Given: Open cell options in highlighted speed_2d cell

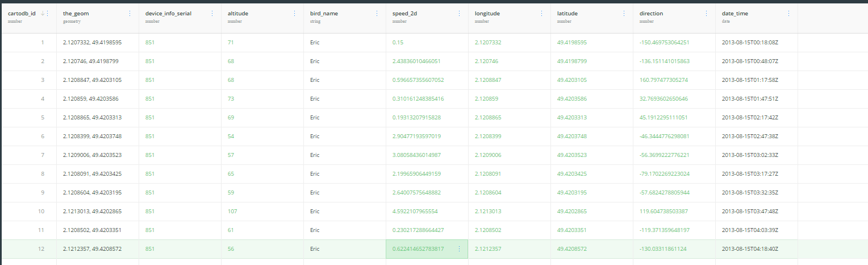Looking at the screenshot, I should point(459,249).
